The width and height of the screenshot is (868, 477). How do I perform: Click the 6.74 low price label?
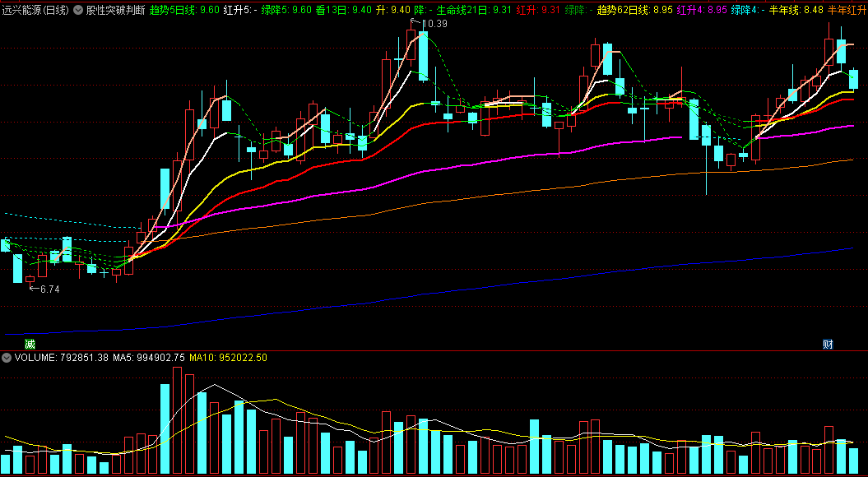coord(50,289)
